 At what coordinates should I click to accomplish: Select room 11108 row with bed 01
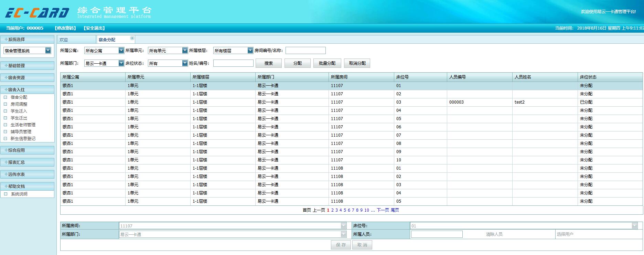[x=351, y=168]
